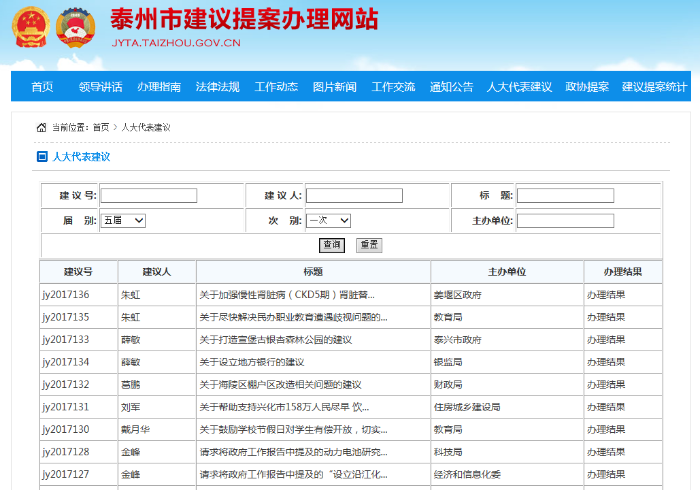Open 建议提案统计 navigation item
This screenshot has height=490, width=700.
click(x=655, y=87)
